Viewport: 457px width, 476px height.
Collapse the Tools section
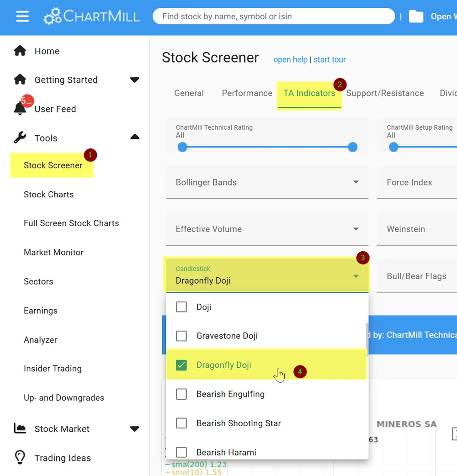coord(134,137)
